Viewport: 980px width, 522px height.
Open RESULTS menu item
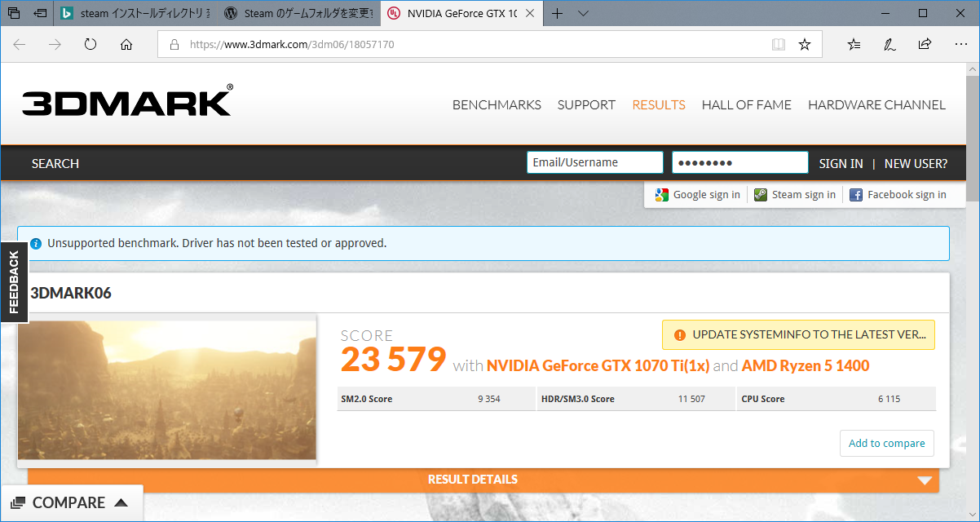coord(659,104)
